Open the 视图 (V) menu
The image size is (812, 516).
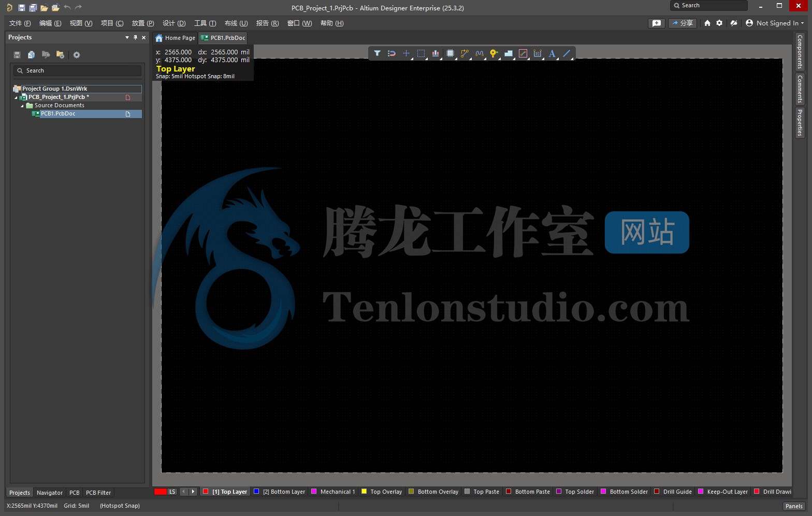pos(81,23)
